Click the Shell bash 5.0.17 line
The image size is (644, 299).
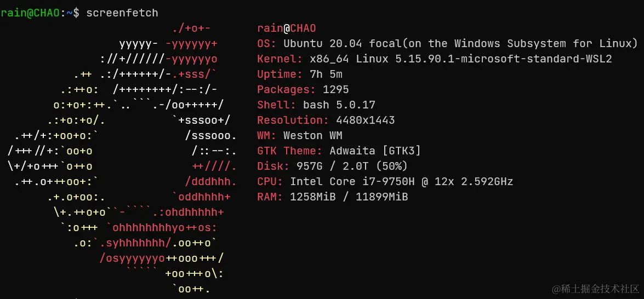click(x=316, y=105)
